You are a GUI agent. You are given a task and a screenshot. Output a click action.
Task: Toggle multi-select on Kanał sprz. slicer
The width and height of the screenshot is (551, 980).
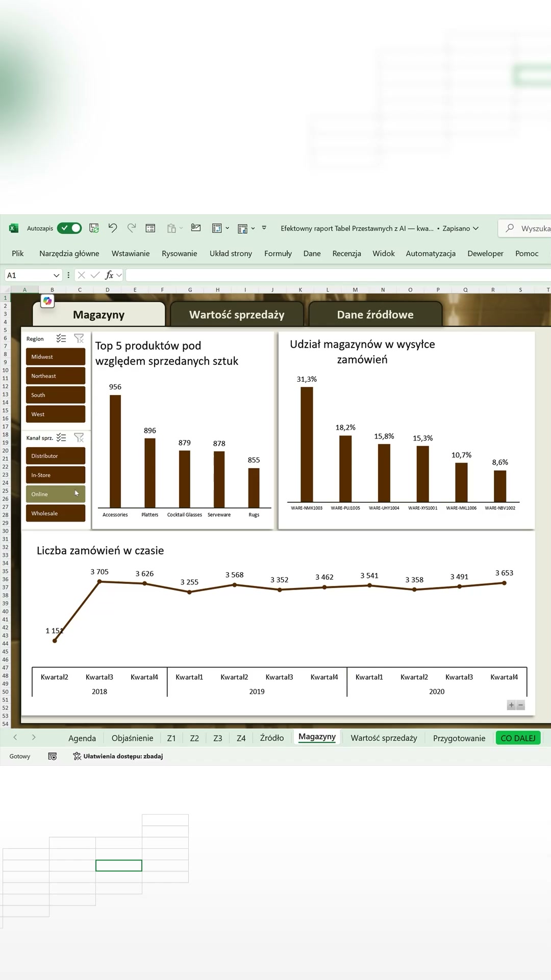pyautogui.click(x=61, y=437)
